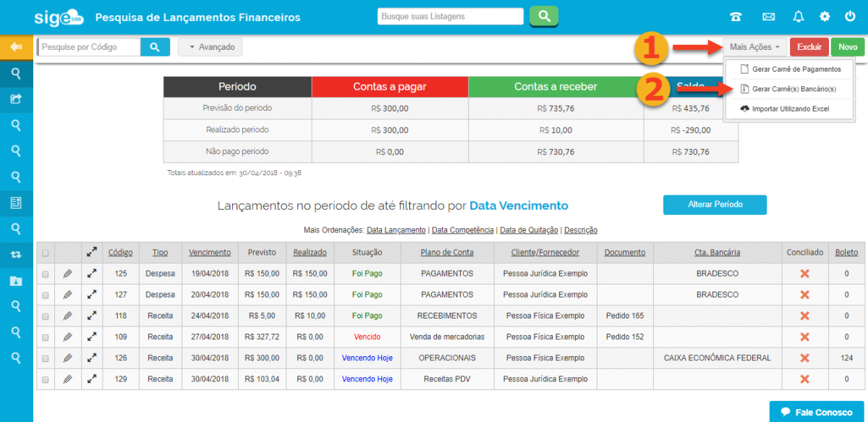
Task: Sort table by Cliente/Fornecedor header
Action: point(545,253)
